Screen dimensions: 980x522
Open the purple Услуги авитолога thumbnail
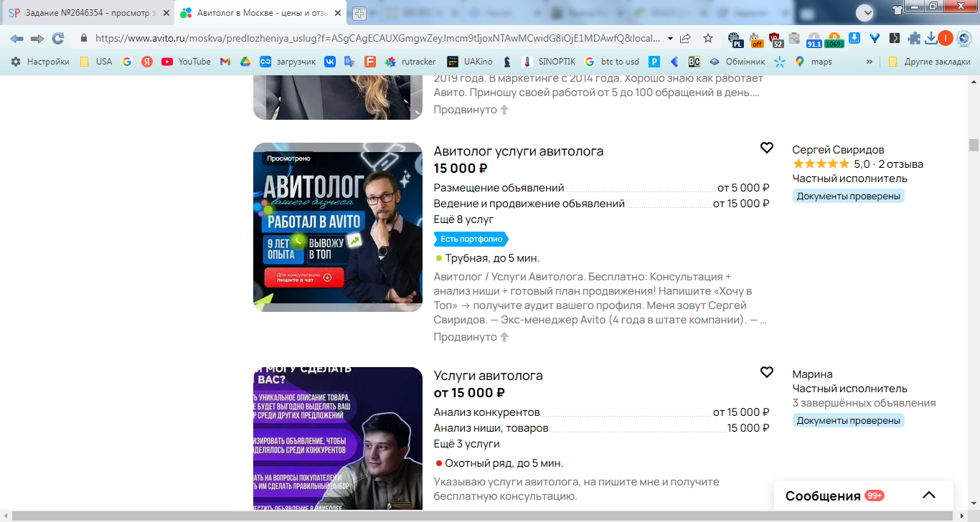click(338, 438)
